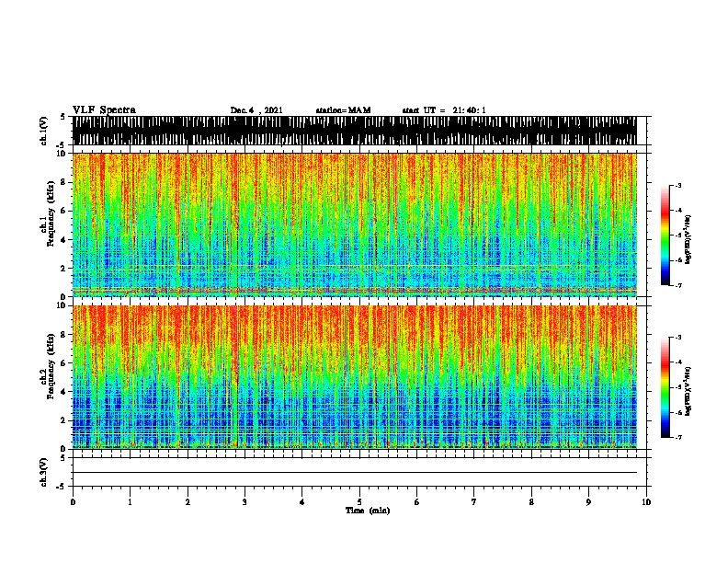The width and height of the screenshot is (728, 563).
Task: Click the ch.1 color scale bar
Action: 665,236
